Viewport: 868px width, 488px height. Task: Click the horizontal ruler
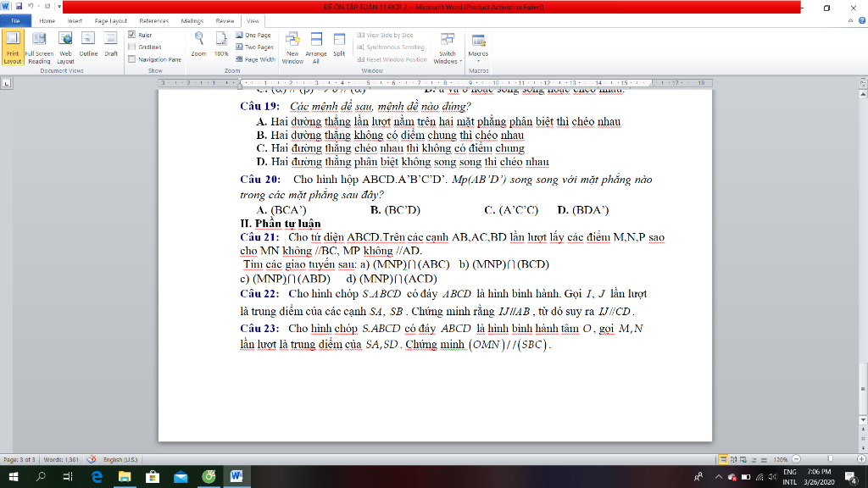click(435, 83)
